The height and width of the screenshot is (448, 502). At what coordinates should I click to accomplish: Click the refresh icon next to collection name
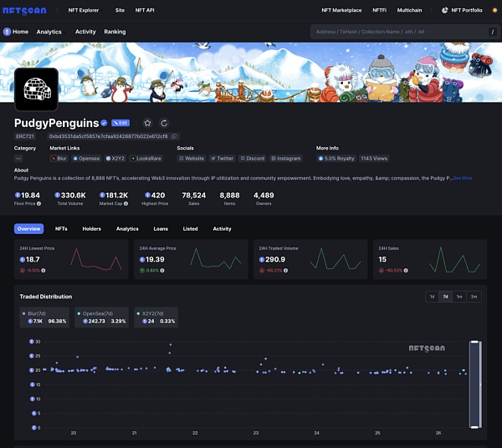(165, 123)
